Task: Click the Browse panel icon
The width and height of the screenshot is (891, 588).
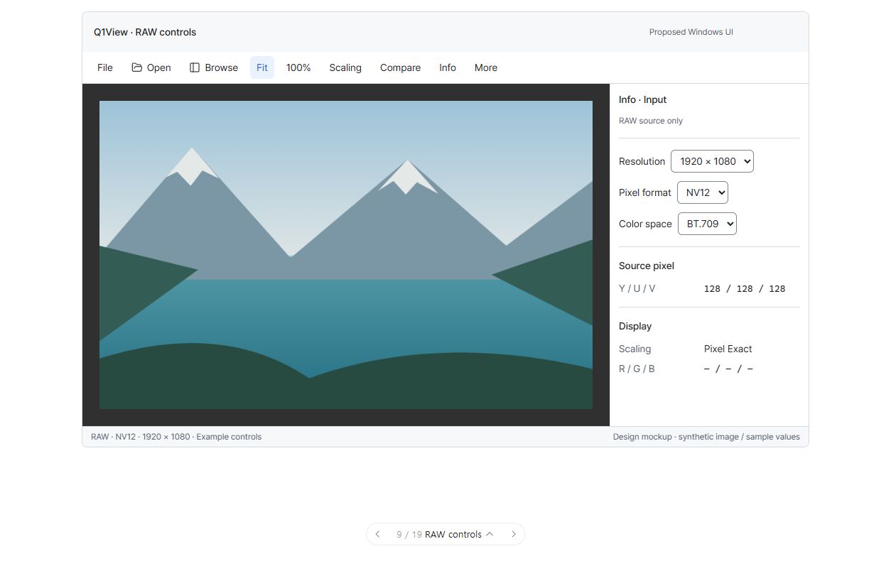Action: click(x=195, y=67)
